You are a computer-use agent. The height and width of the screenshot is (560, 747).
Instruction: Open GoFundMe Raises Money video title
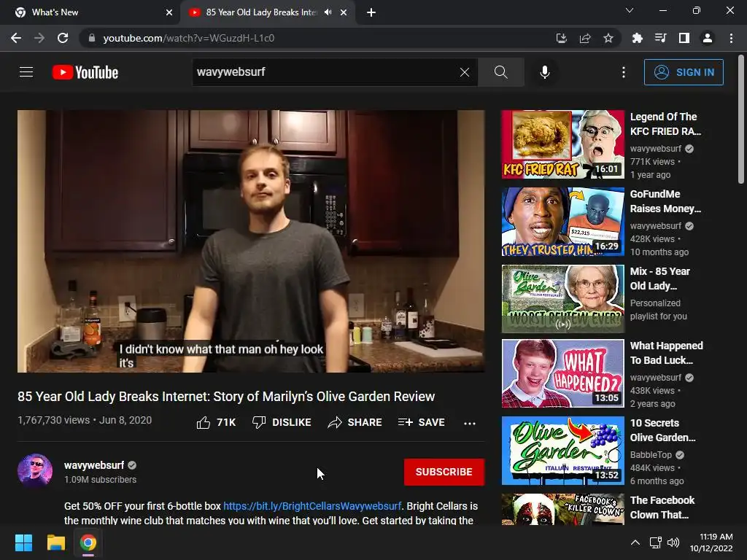(665, 201)
